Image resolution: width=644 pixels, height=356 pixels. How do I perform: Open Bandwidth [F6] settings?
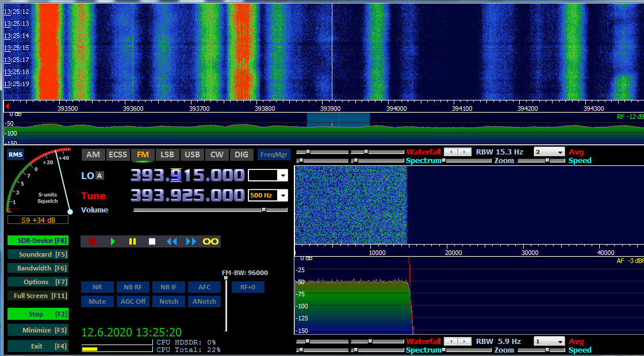click(x=38, y=268)
